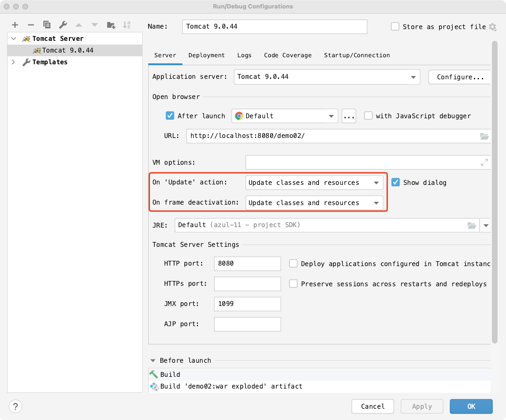Move configuration up with arrow icon
The image size is (506, 420).
(x=79, y=25)
